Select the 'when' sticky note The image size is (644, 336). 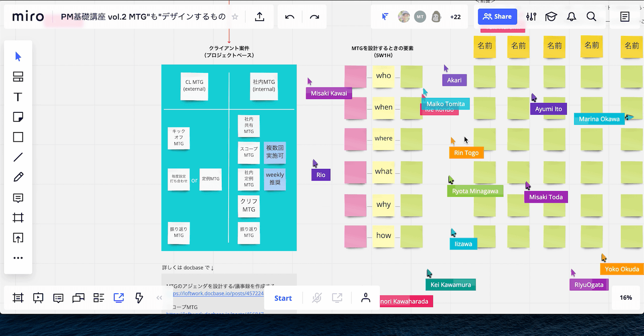(383, 107)
